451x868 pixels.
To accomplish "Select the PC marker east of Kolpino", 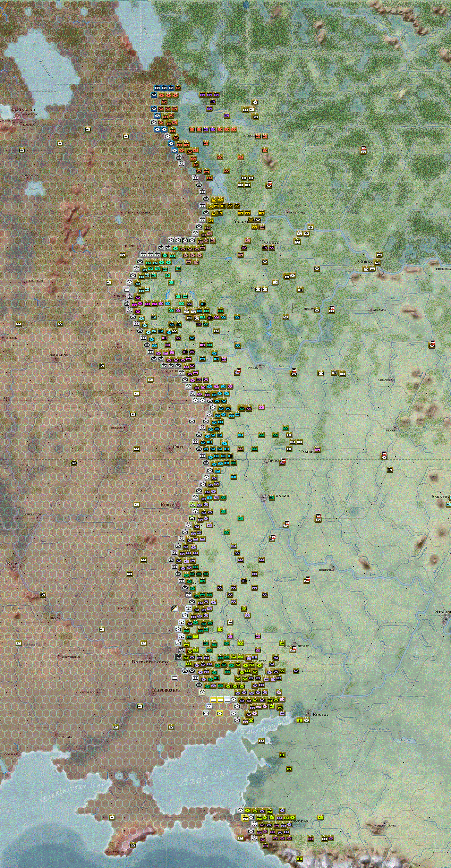I will tap(88, 129).
